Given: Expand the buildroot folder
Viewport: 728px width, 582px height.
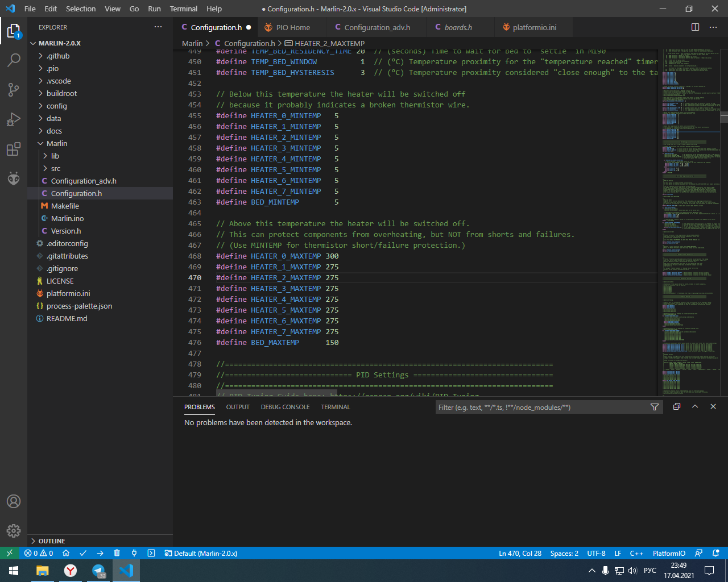Looking at the screenshot, I should tap(100, 93).
